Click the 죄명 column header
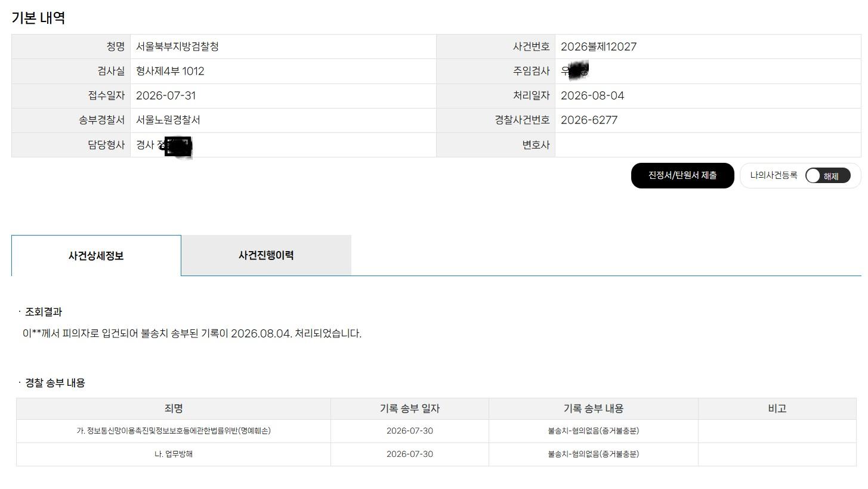 pyautogui.click(x=174, y=408)
